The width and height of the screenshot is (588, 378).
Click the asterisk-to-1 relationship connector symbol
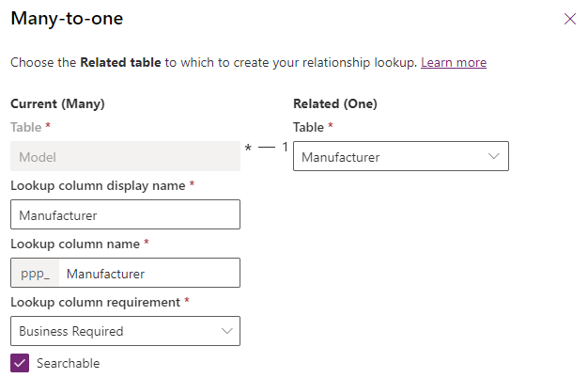266,149
